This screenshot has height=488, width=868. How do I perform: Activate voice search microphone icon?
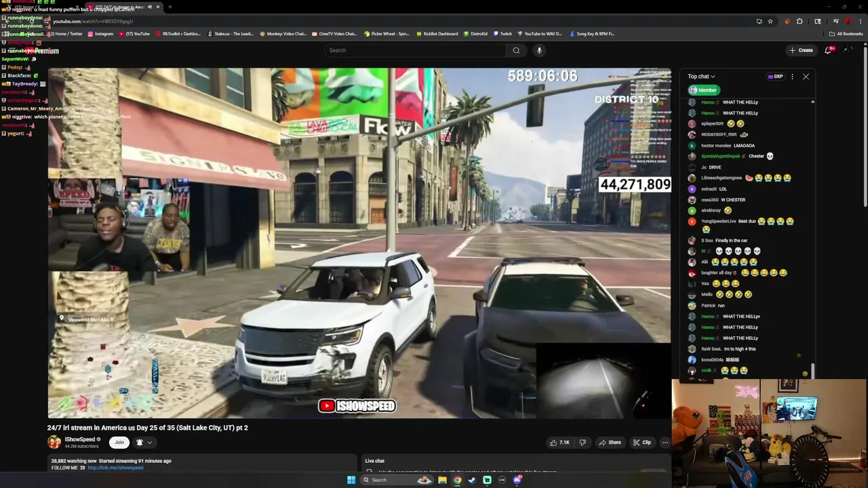coord(539,50)
